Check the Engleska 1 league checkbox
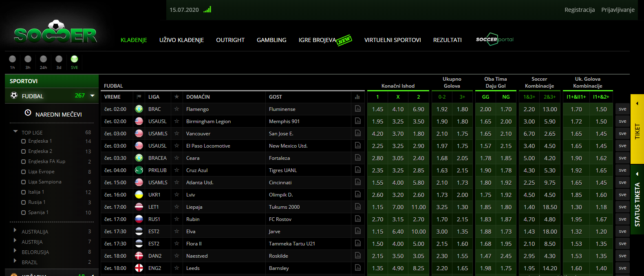 click(23, 141)
